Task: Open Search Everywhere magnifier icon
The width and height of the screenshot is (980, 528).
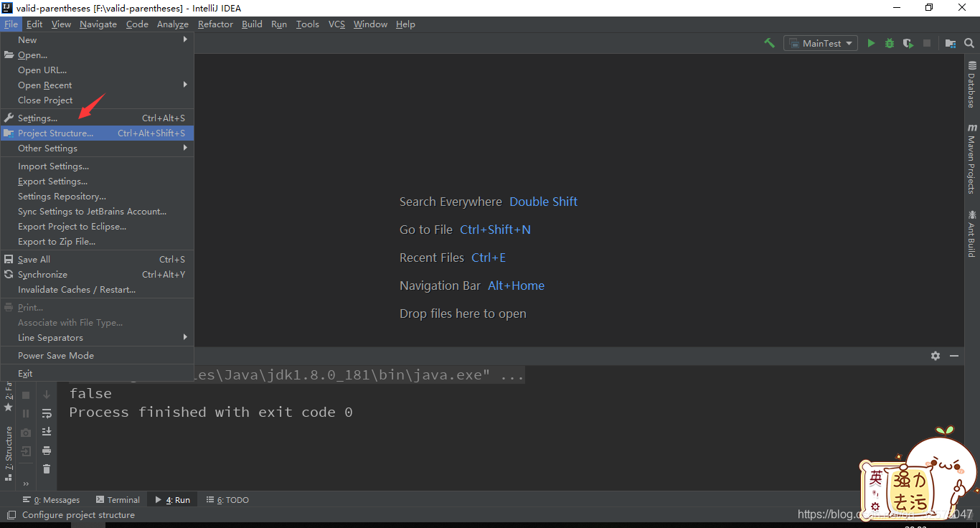Action: pos(969,43)
